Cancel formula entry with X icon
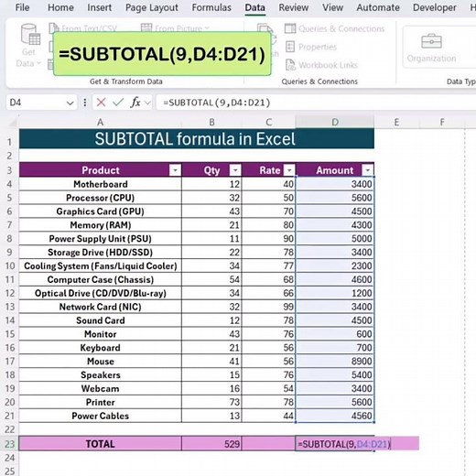Image resolution: width=476 pixels, height=476 pixels. point(101,103)
